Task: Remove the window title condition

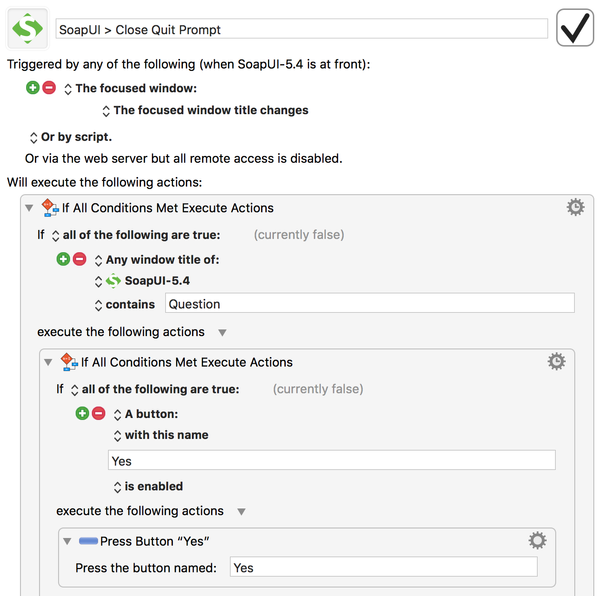Action: click(x=80, y=259)
